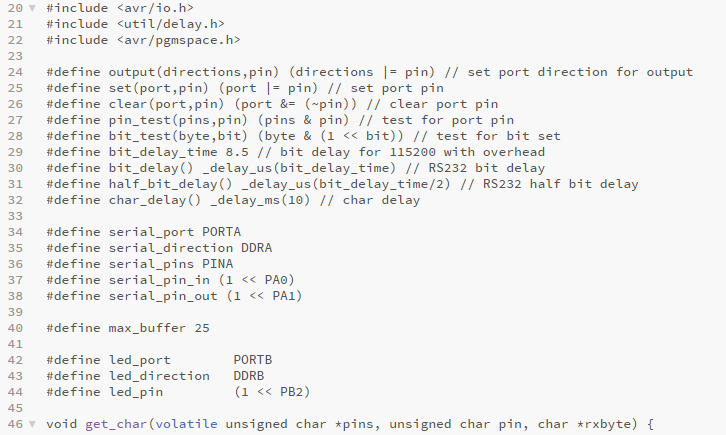
Task: Click the util/delay.h include text
Action: (170, 24)
